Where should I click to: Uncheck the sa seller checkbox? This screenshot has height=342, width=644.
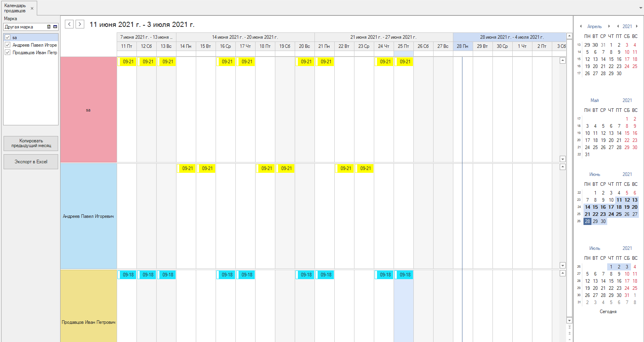8,38
